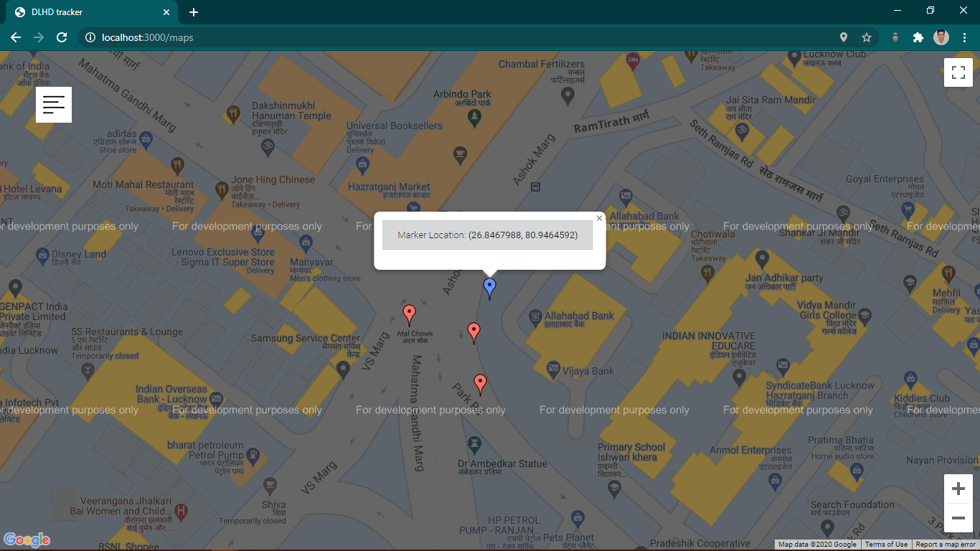
Task: Open a new browser tab
Action: click(194, 12)
